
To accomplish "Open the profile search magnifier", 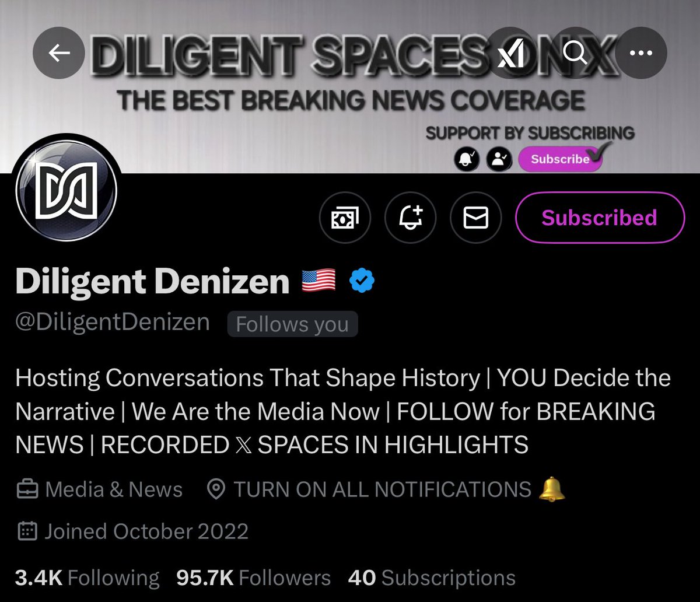I will click(x=576, y=54).
